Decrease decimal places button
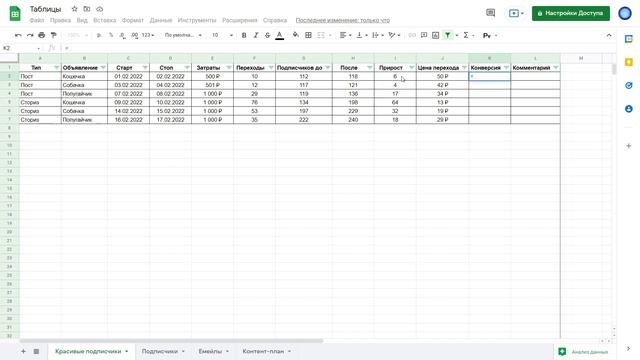The width and height of the screenshot is (640, 360). point(122,36)
